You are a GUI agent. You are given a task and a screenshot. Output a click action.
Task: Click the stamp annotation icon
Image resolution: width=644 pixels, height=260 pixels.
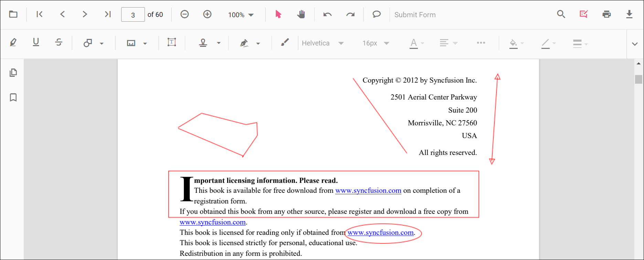pyautogui.click(x=203, y=43)
